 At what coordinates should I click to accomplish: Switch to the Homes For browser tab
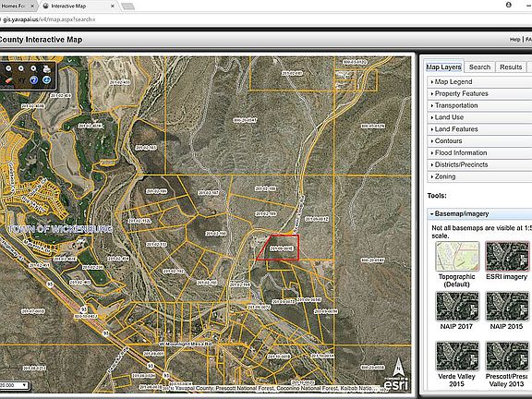(17, 6)
